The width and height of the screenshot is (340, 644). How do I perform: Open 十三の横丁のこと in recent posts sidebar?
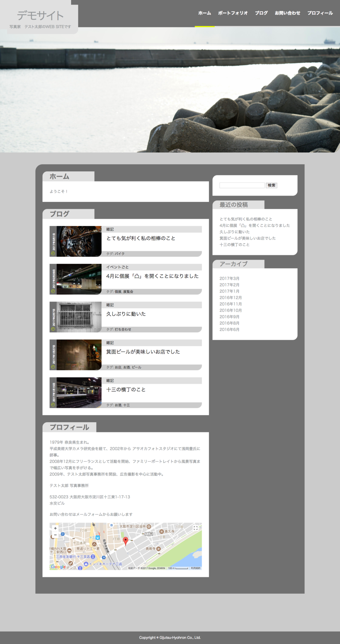point(234,245)
